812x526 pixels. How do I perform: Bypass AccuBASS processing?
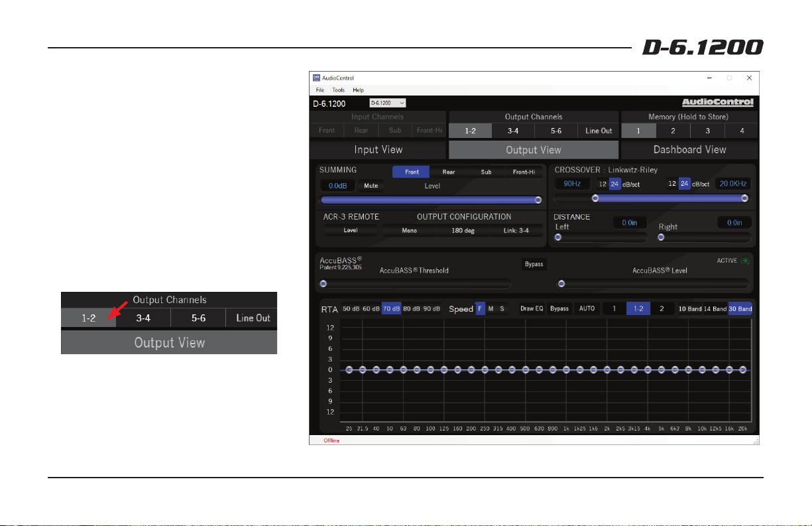(534, 264)
